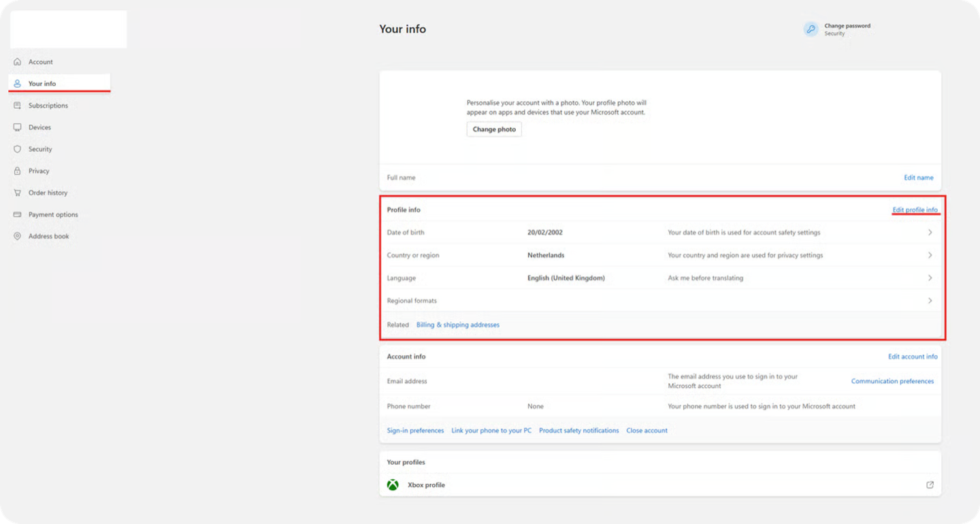Click the Phone number None value
Viewport: 980px width, 524px height.
pos(536,406)
